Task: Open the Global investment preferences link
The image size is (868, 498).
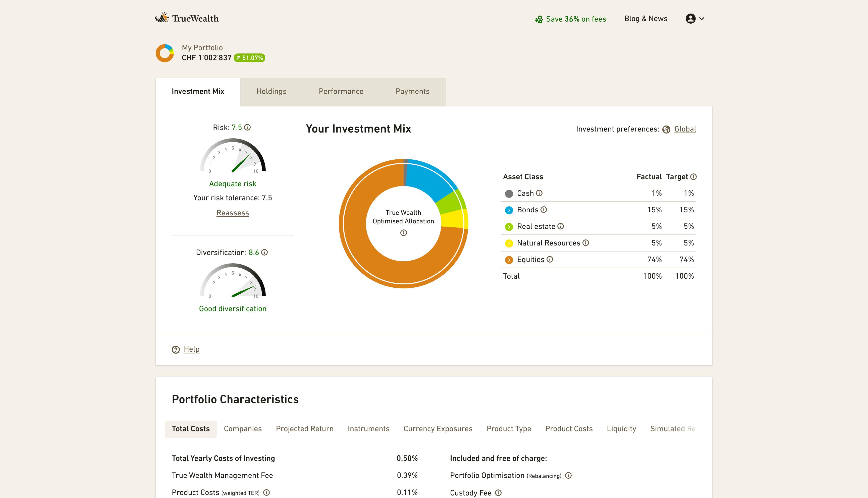Action: tap(685, 129)
